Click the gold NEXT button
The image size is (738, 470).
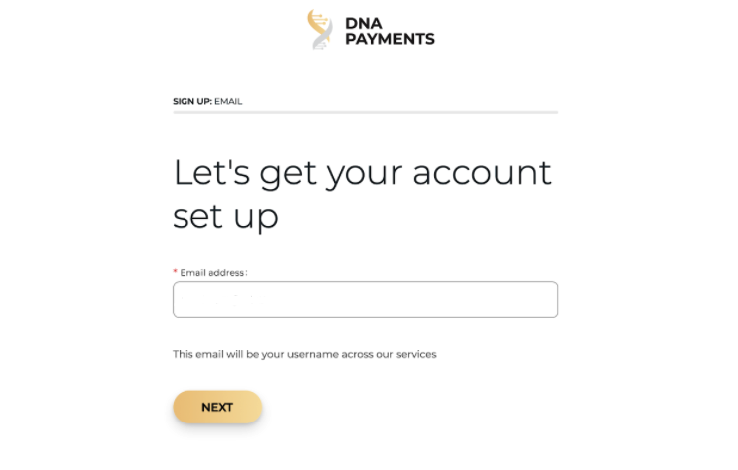pyautogui.click(x=217, y=407)
